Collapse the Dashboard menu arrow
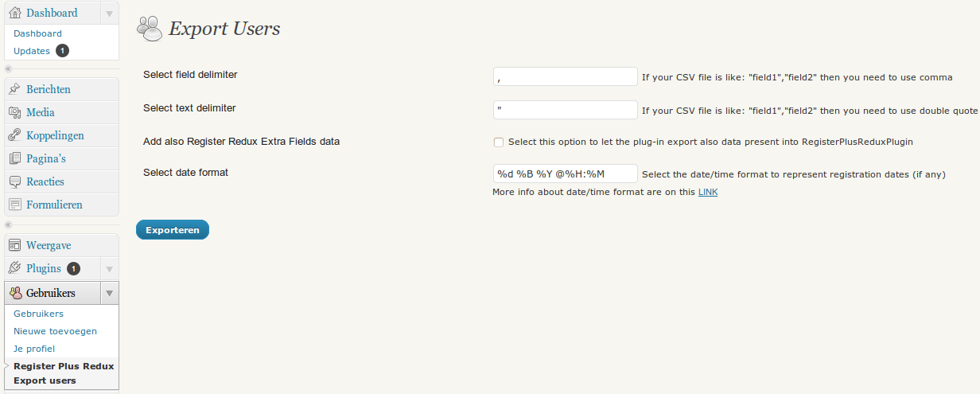The image size is (980, 394). click(x=110, y=13)
